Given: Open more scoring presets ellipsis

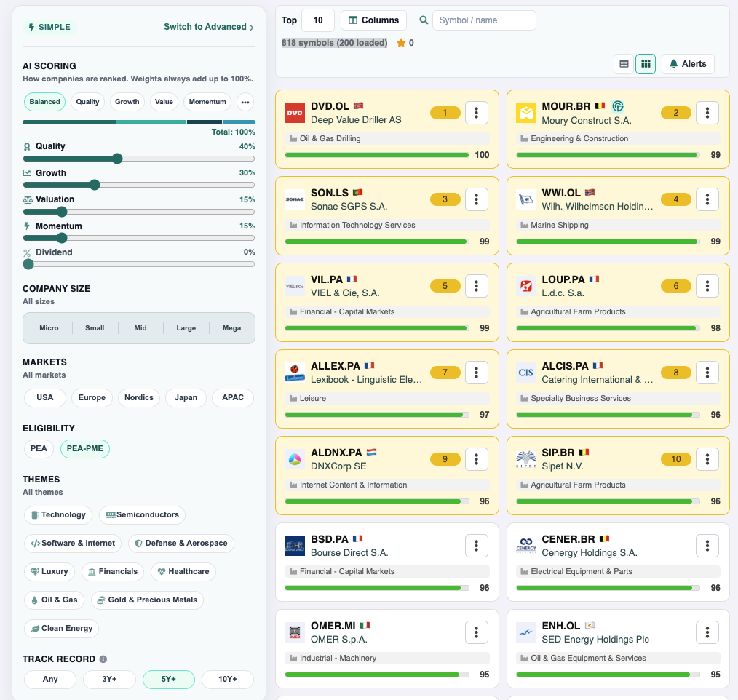Looking at the screenshot, I should click(245, 102).
